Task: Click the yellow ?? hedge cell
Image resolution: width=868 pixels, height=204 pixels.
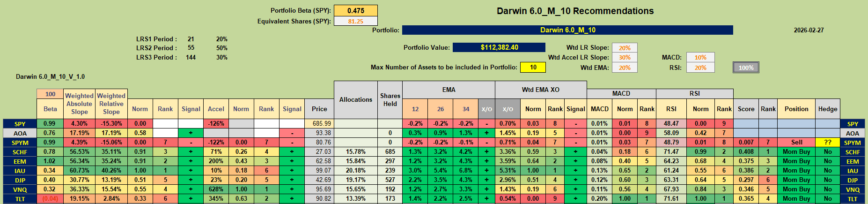Action: coord(828,142)
